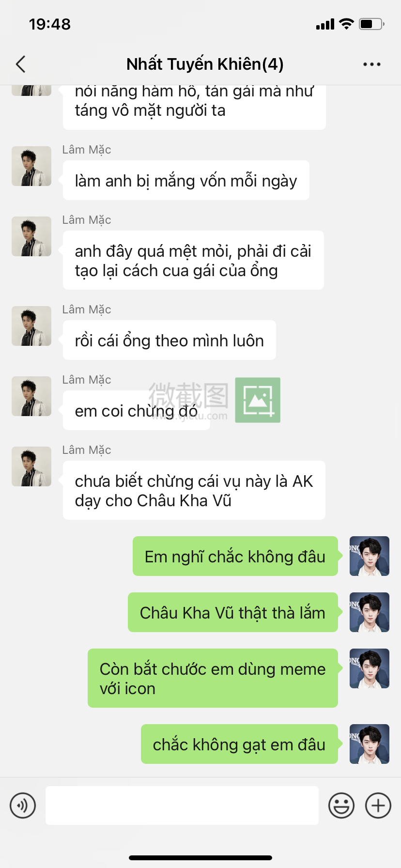Tap the Wi-Fi status icon
This screenshot has width=401, height=868.
(347, 24)
